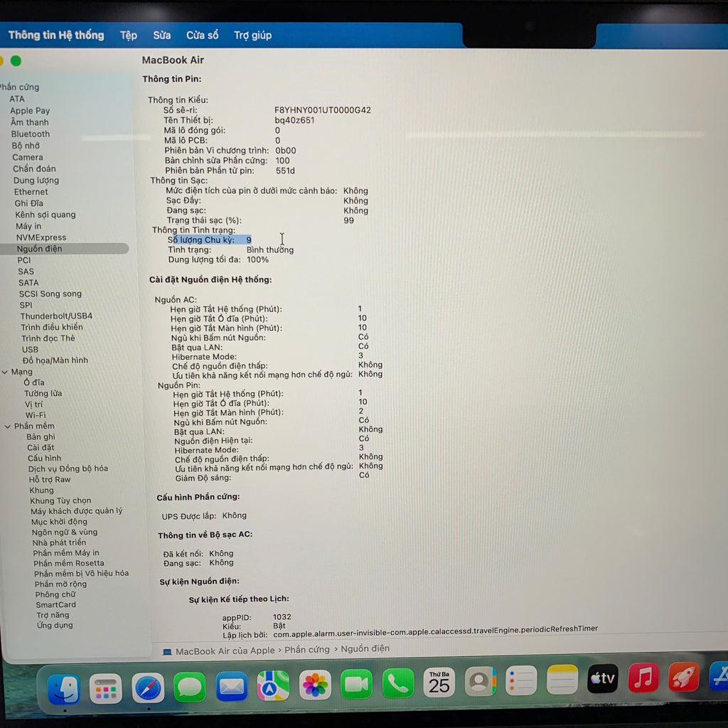This screenshot has width=728, height=728.
Task: Open the Thông tin Hệ thống app menu
Action: [x=56, y=36]
